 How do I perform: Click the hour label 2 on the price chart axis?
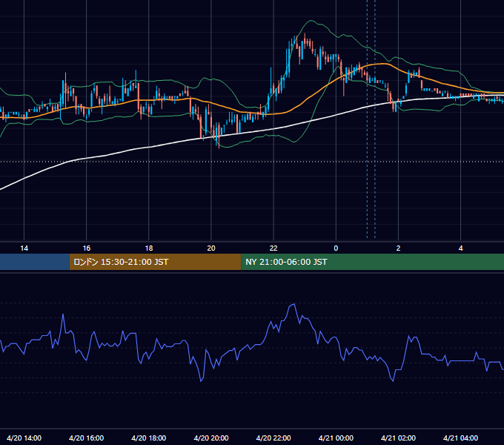(398, 248)
